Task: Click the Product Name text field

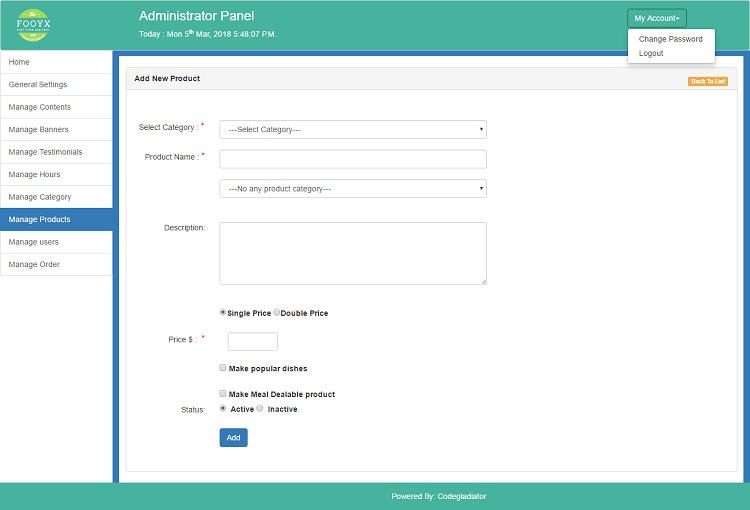Action: [x=352, y=159]
